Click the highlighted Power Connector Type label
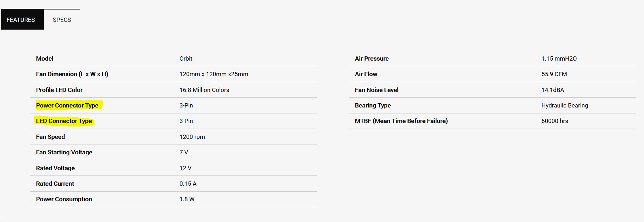The width and height of the screenshot is (644, 222). click(67, 105)
